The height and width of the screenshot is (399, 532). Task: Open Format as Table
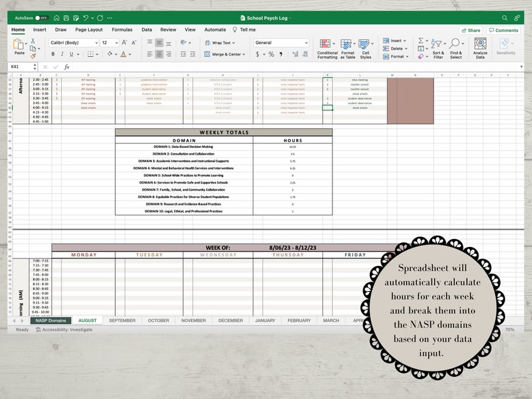point(348,49)
